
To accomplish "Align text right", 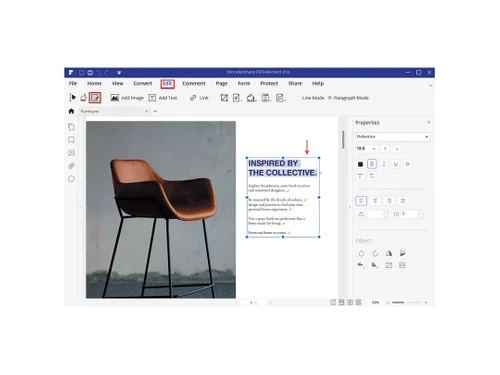I will [x=389, y=201].
